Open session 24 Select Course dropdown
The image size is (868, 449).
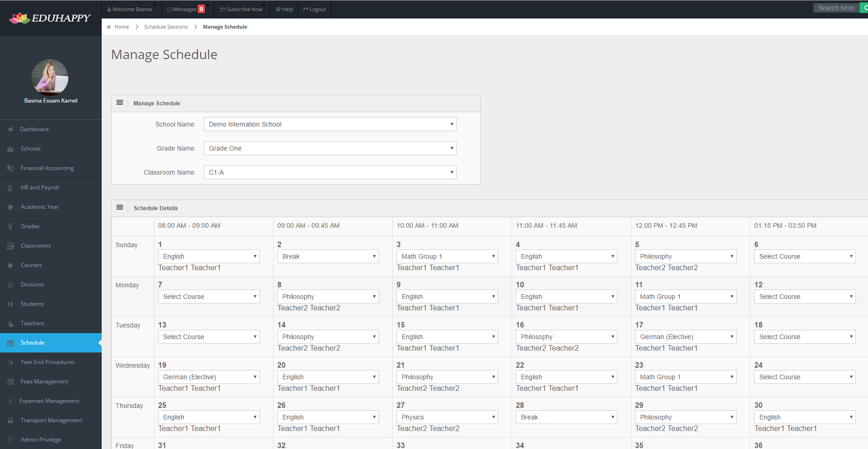[x=805, y=377]
